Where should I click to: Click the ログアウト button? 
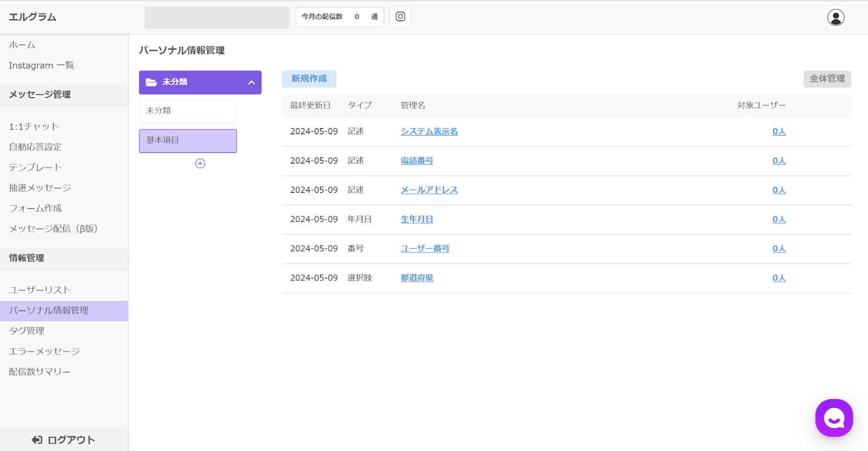[64, 440]
